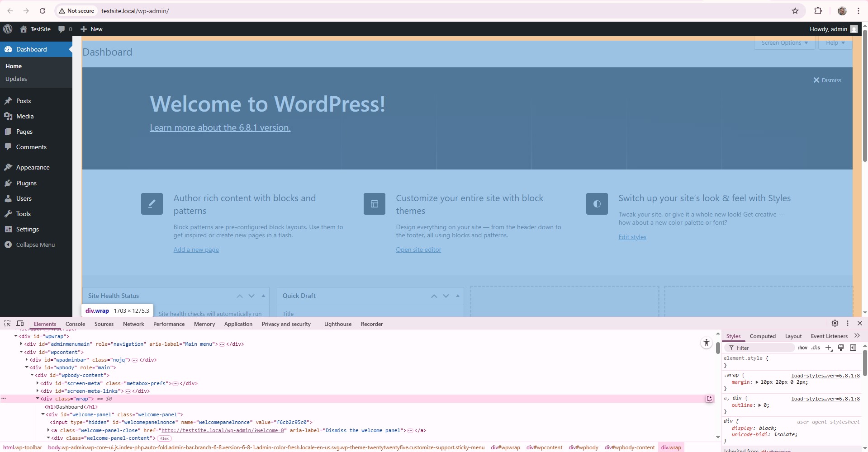The height and width of the screenshot is (452, 868).
Task: Click the Dismiss X on welcome panel
Action: 816,80
